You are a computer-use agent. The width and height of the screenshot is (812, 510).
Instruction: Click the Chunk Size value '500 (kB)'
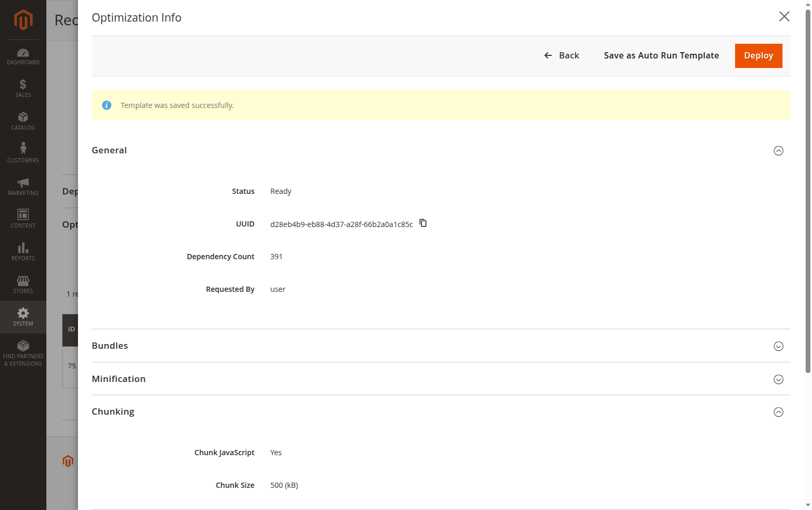(284, 485)
